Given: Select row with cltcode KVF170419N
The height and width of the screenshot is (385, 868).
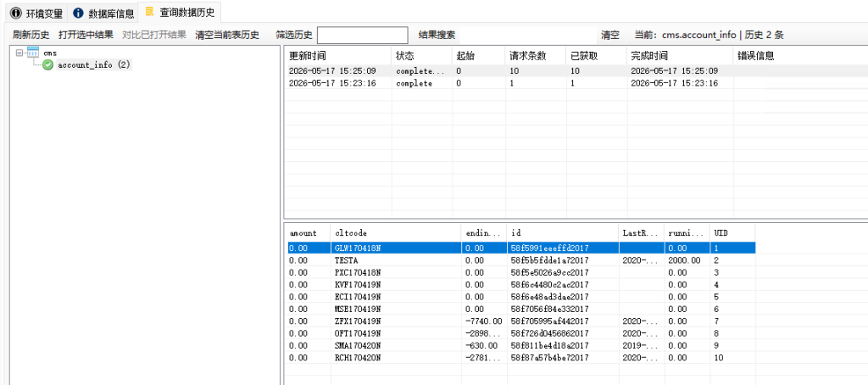Looking at the screenshot, I should pyautogui.click(x=520, y=285).
